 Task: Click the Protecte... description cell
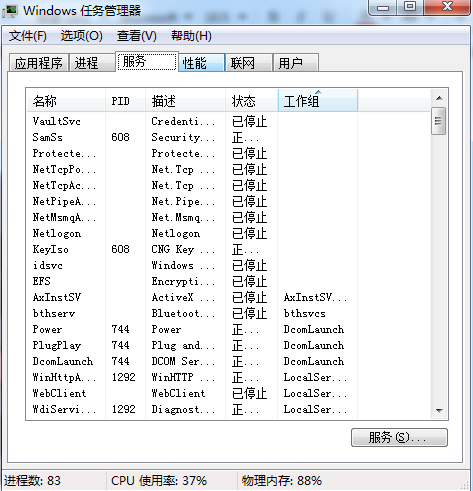[183, 153]
